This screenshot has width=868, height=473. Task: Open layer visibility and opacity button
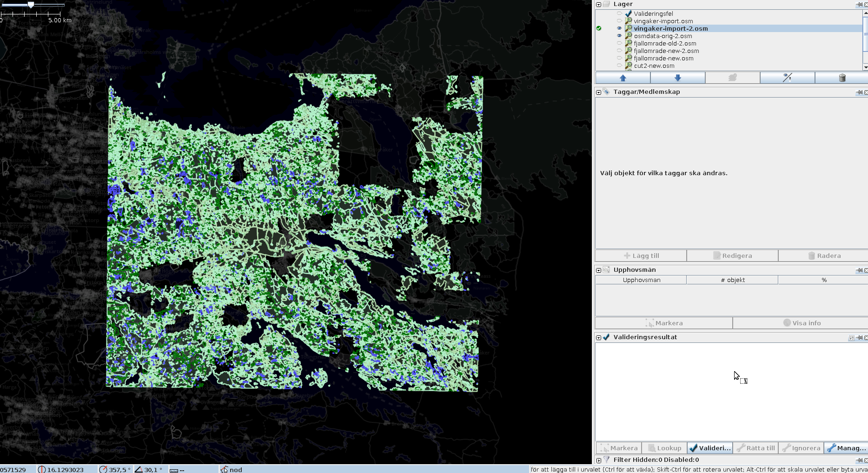787,78
